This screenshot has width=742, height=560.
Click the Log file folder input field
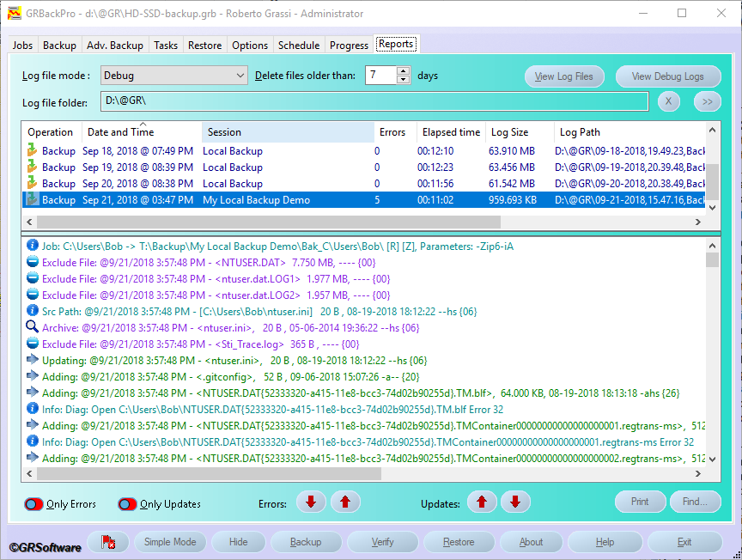coord(374,101)
